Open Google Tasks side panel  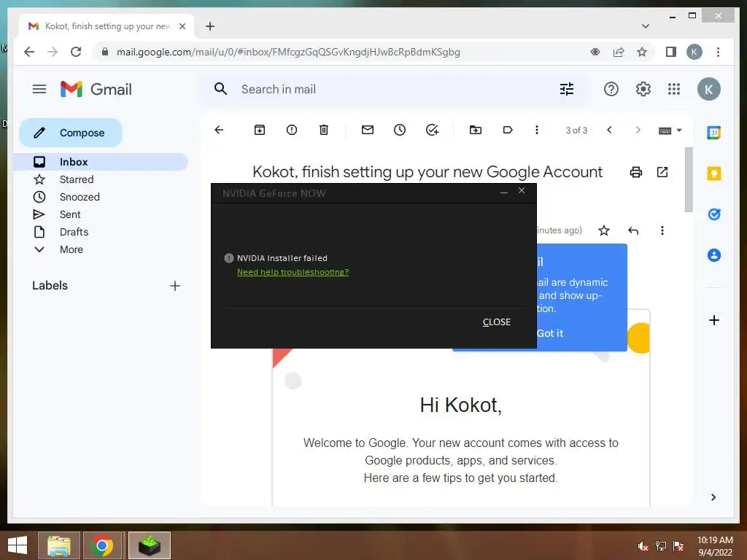coord(713,214)
